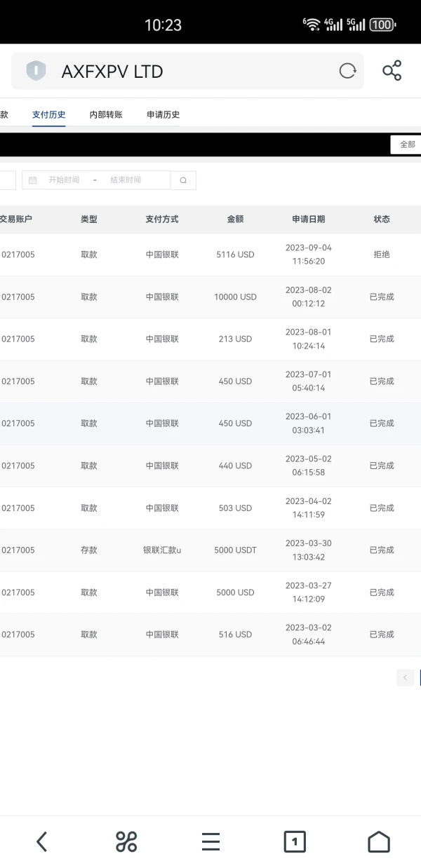Go to browser home page icon

tap(379, 841)
